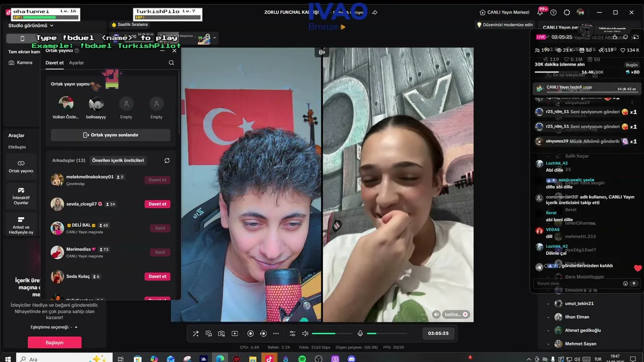Screen dimensions: 644x362
Task: Toggle the lock icon on the chat panel
Action: (614, 37)
